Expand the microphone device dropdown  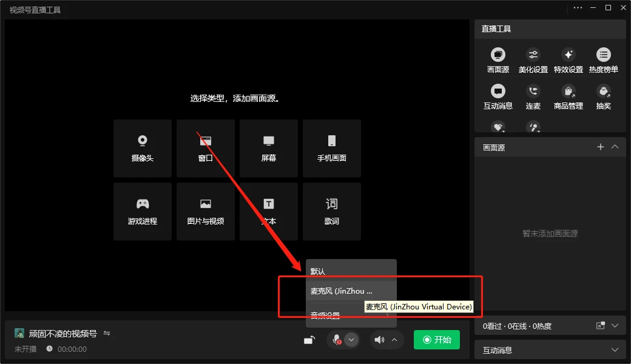point(350,340)
